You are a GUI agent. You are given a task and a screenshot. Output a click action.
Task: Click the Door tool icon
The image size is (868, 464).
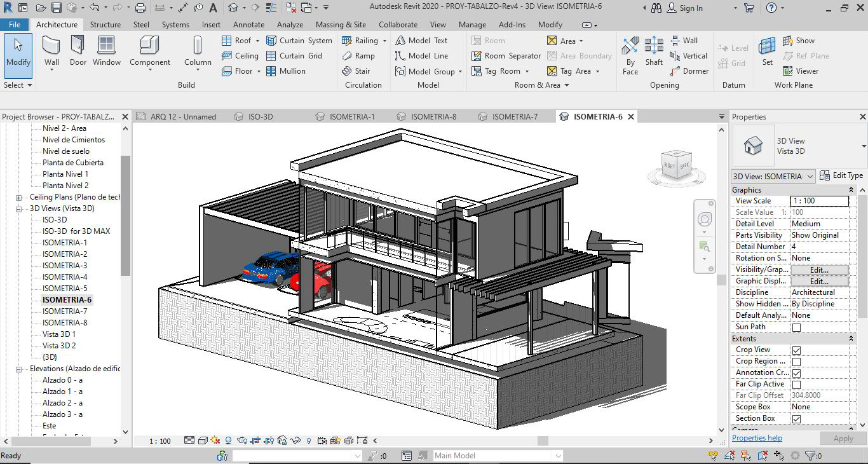pos(78,51)
